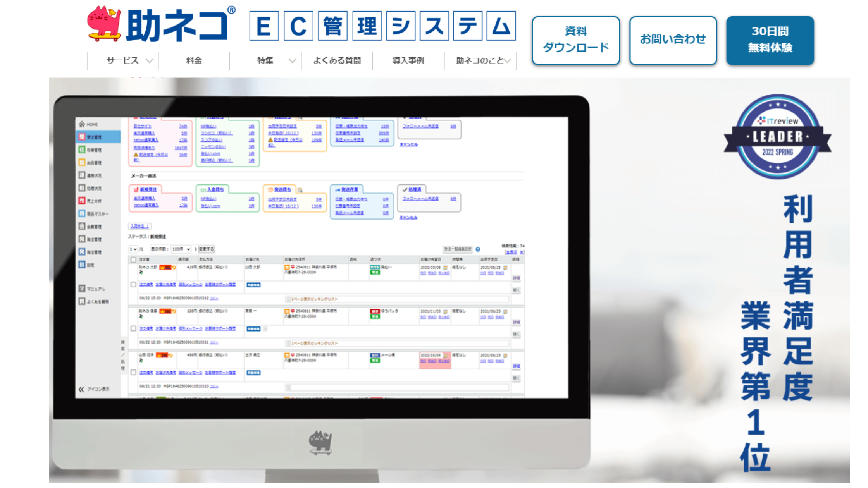Click the 入荷未定 filter button
The image size is (868, 488).
139,226
